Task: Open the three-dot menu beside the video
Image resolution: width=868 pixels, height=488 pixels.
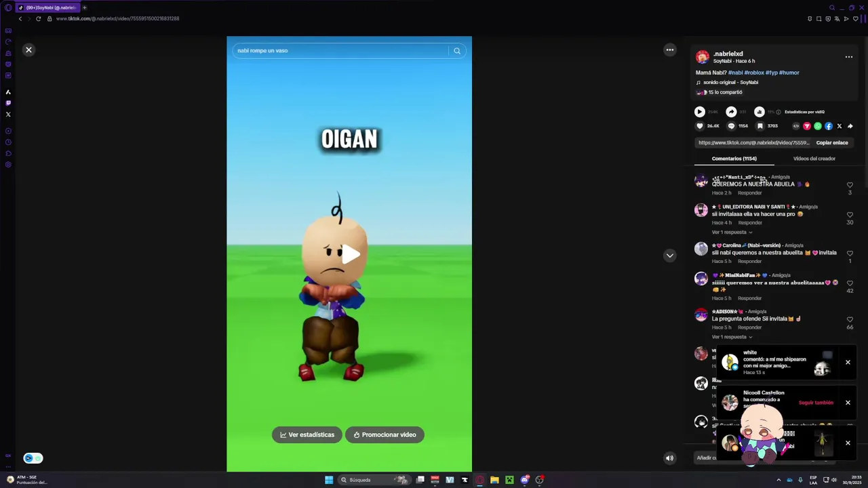Action: 670,49
